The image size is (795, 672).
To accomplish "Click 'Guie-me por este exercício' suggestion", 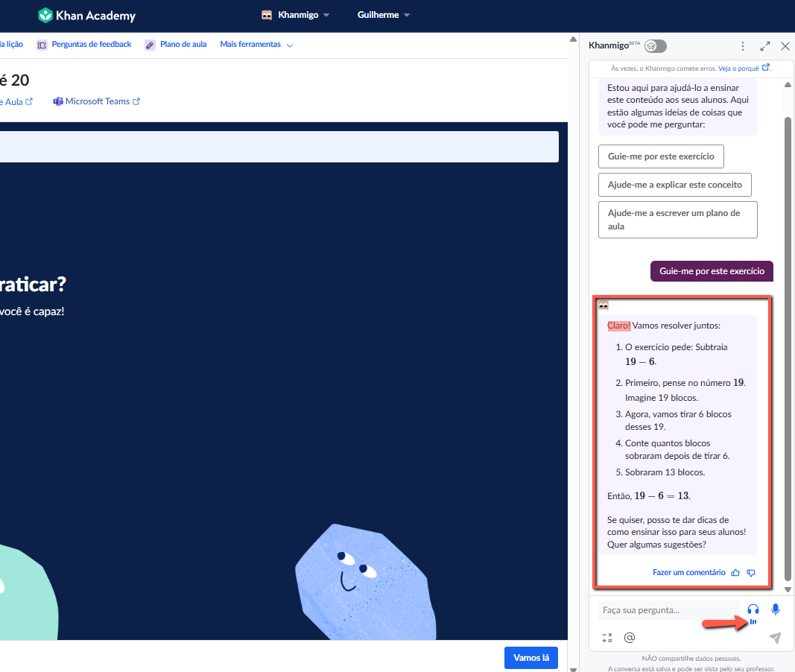I will pyautogui.click(x=661, y=156).
